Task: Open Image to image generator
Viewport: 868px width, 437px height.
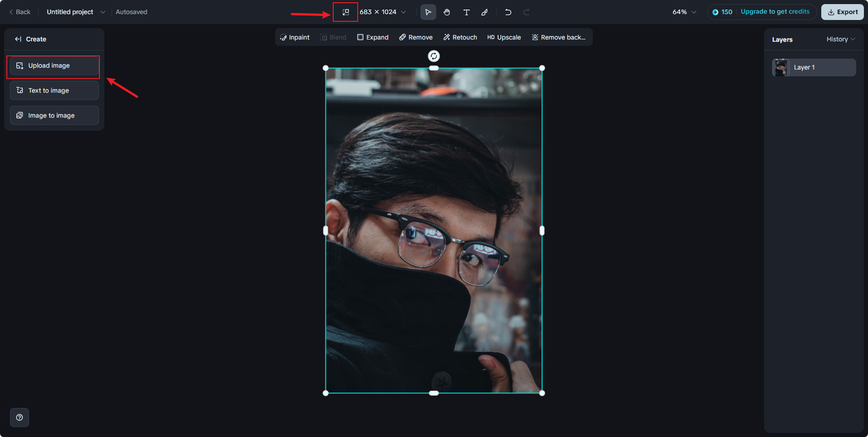Action: (54, 115)
